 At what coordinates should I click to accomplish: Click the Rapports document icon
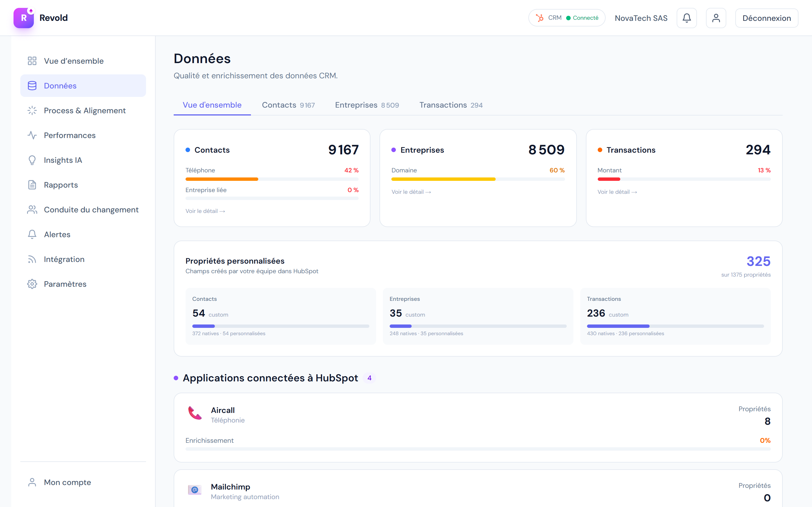click(32, 185)
